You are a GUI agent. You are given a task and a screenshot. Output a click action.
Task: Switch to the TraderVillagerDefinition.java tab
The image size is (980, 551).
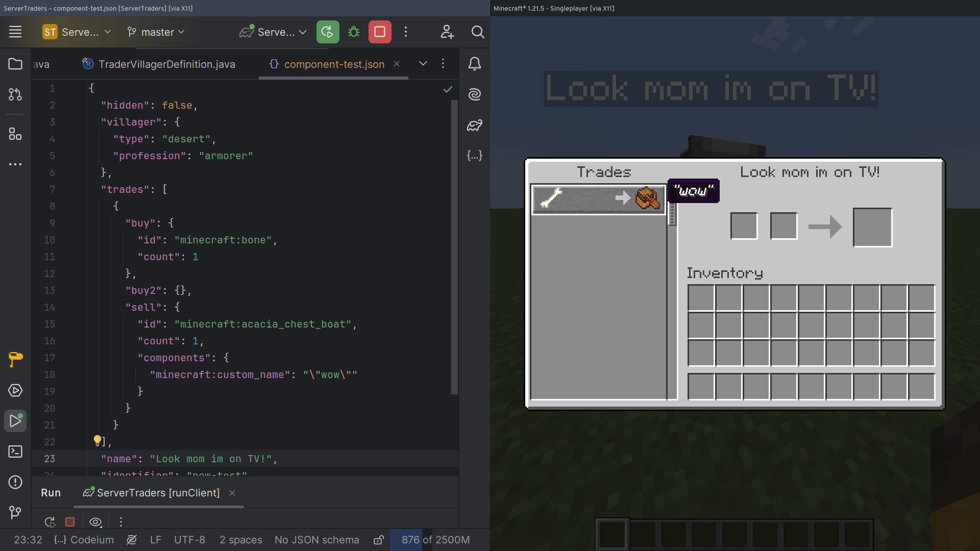coord(167,64)
